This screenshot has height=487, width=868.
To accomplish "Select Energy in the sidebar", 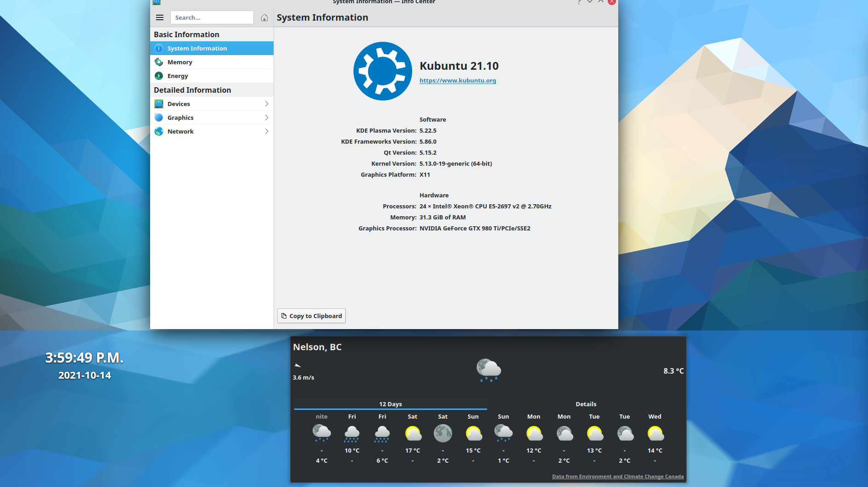I will pyautogui.click(x=212, y=76).
